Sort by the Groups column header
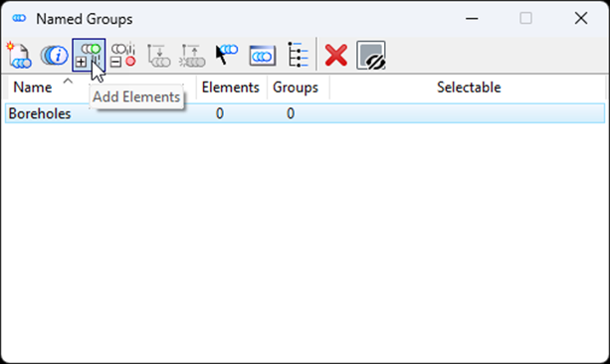 coord(296,88)
